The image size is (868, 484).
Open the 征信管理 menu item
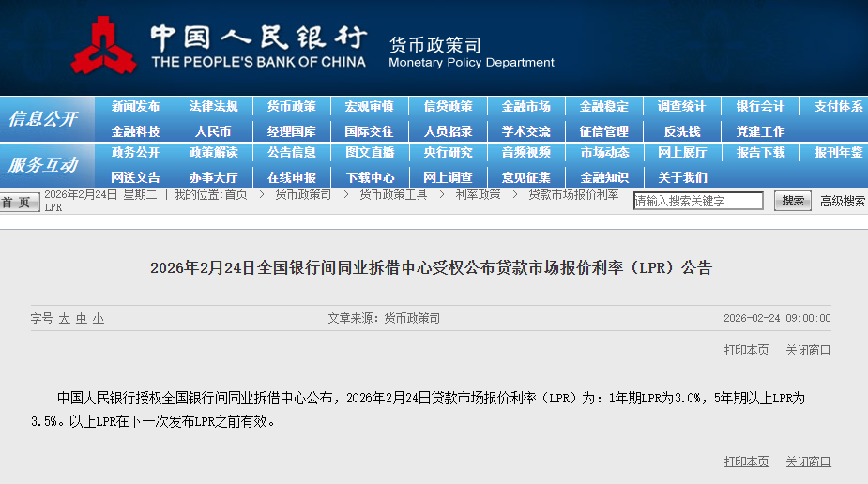click(603, 131)
